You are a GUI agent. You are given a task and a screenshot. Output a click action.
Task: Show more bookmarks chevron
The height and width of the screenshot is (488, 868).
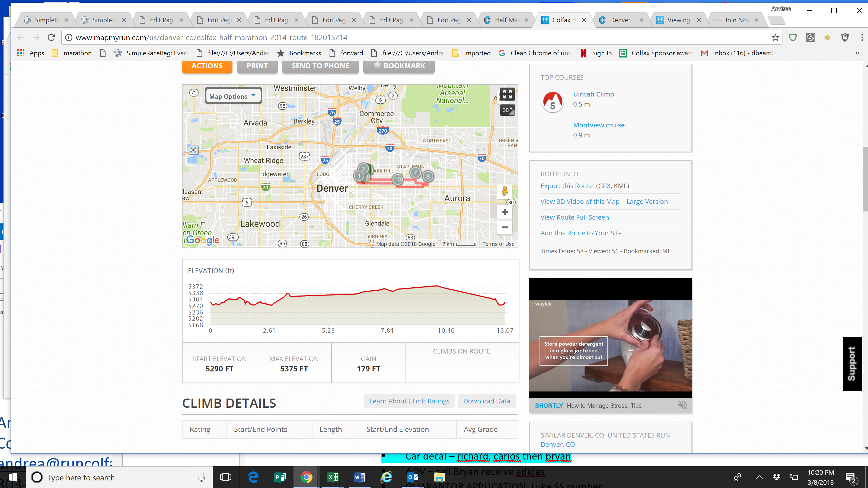click(857, 53)
